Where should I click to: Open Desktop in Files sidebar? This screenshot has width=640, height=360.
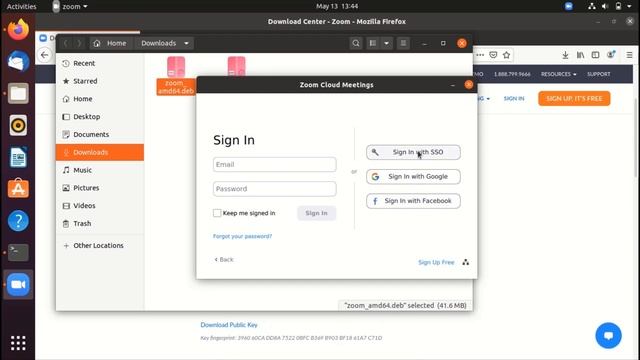click(x=100, y=117)
